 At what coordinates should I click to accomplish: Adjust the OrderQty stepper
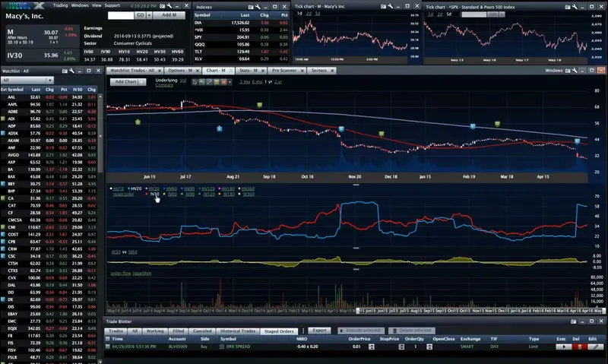pyautogui.click(x=429, y=347)
